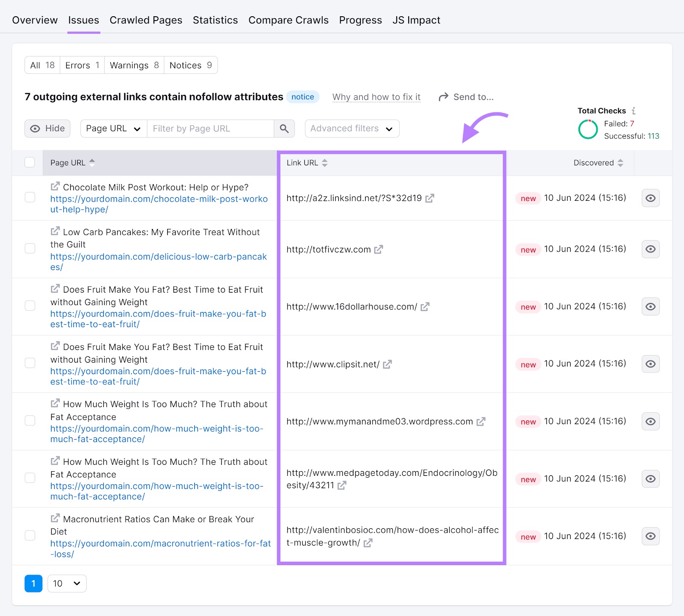Click the Total Checks donut chart
The width and height of the screenshot is (684, 616).
[588, 129]
